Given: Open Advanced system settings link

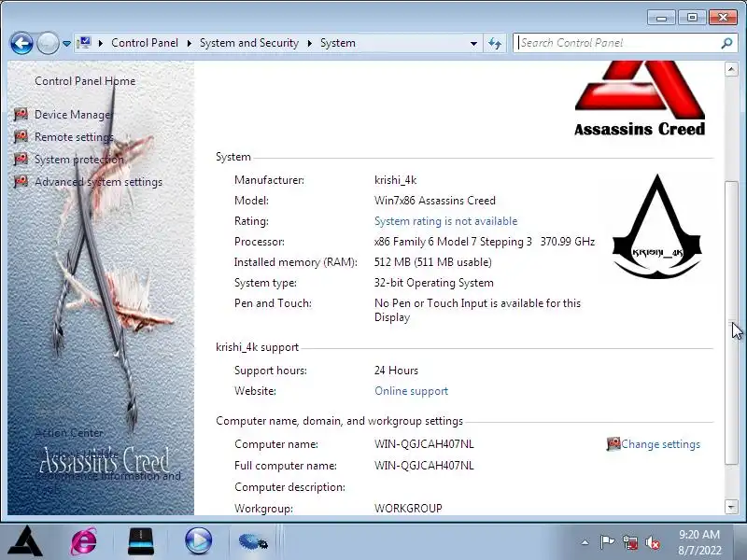Looking at the screenshot, I should pyautogui.click(x=99, y=182).
